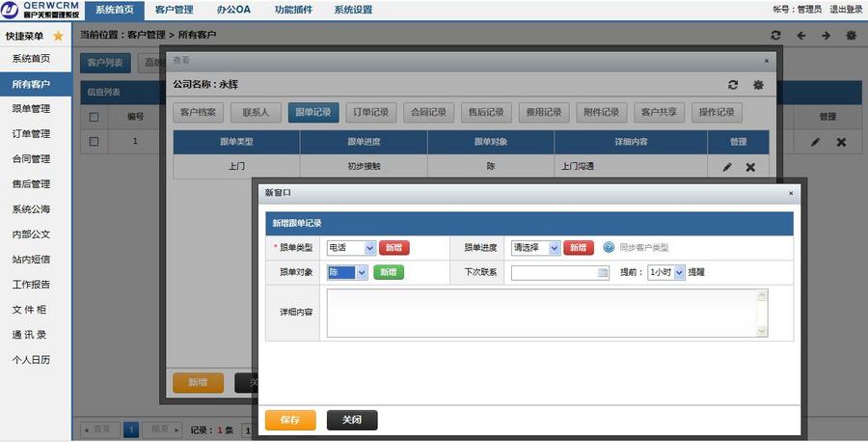
Task: Go forward using the right arrow icon
Action: [826, 35]
